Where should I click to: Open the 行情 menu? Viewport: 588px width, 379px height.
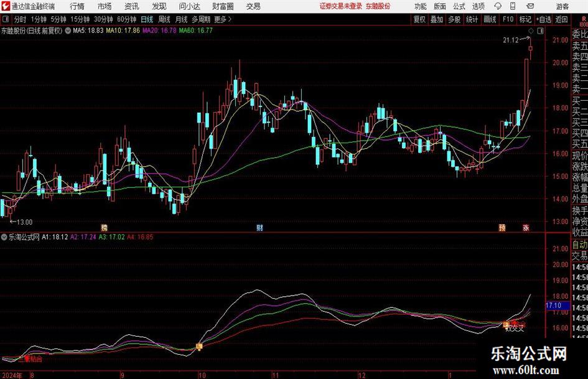tap(77, 6)
